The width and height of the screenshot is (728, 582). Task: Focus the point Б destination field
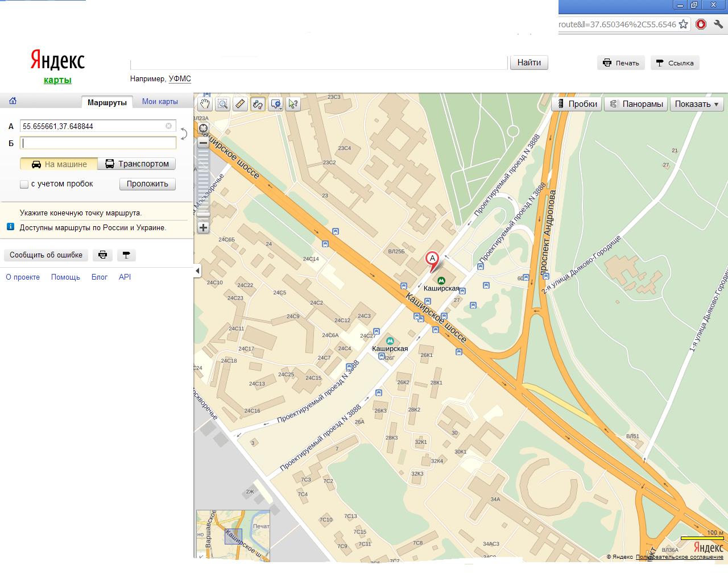98,143
